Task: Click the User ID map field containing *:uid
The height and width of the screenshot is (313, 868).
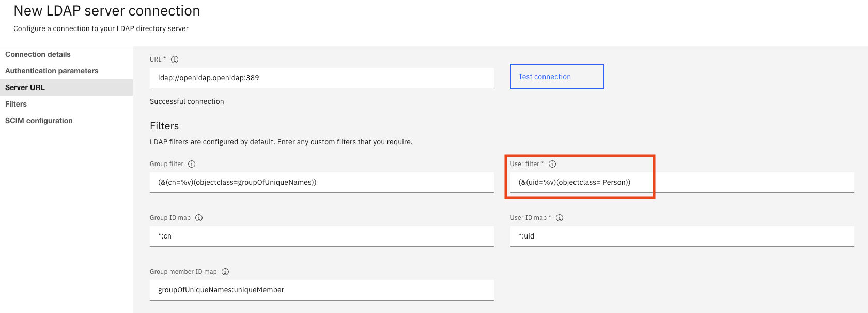Action: tap(682, 236)
